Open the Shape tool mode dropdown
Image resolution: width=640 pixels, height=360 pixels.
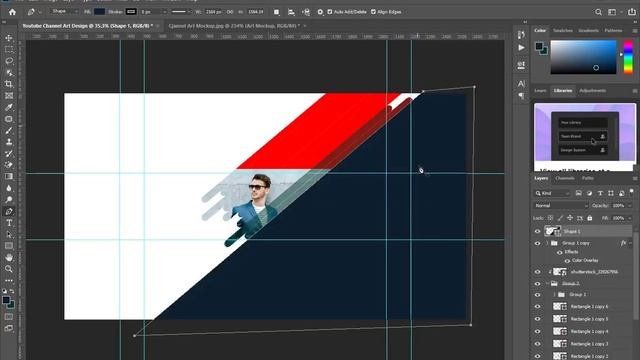click(x=64, y=11)
